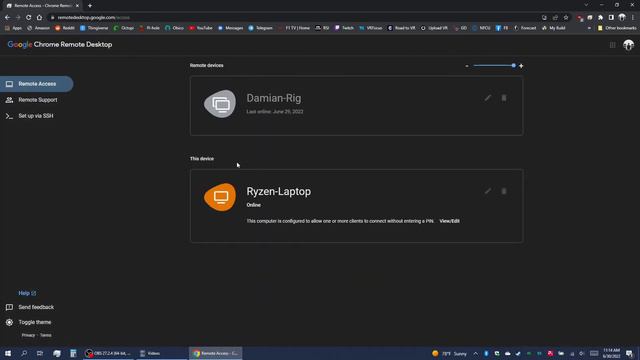The image size is (640, 360).
Task: Increase device card size with plus
Action: [x=521, y=66]
